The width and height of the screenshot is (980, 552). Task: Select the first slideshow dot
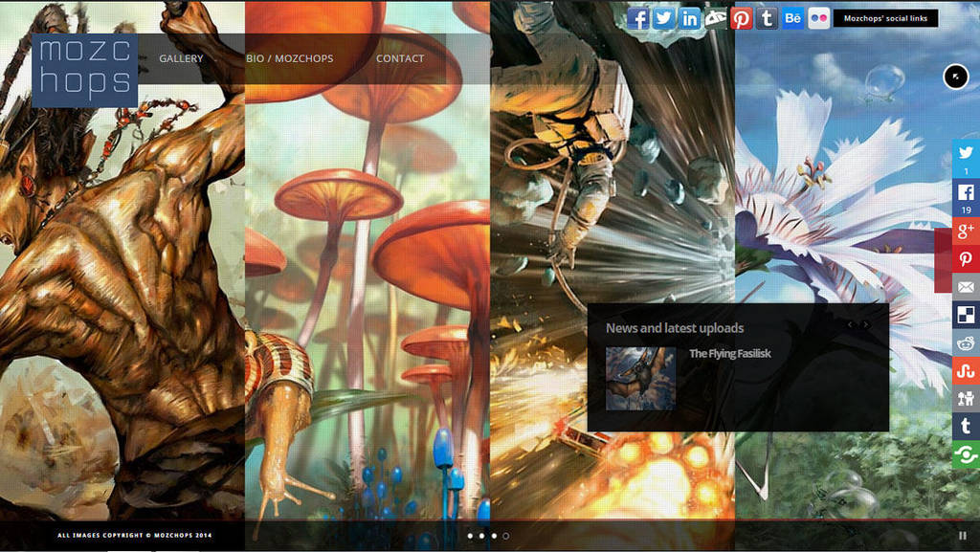[470, 536]
